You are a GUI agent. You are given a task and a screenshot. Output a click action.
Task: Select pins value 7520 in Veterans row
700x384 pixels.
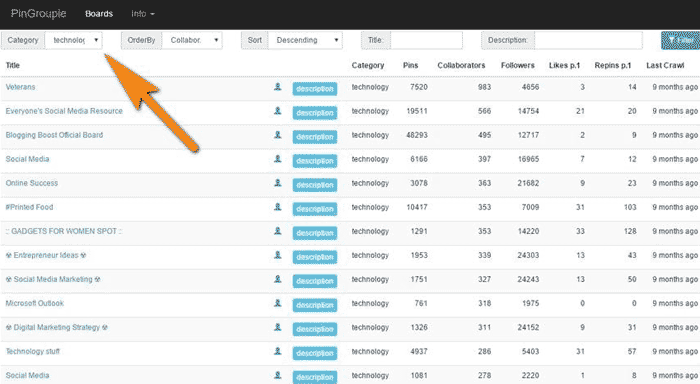pyautogui.click(x=419, y=87)
